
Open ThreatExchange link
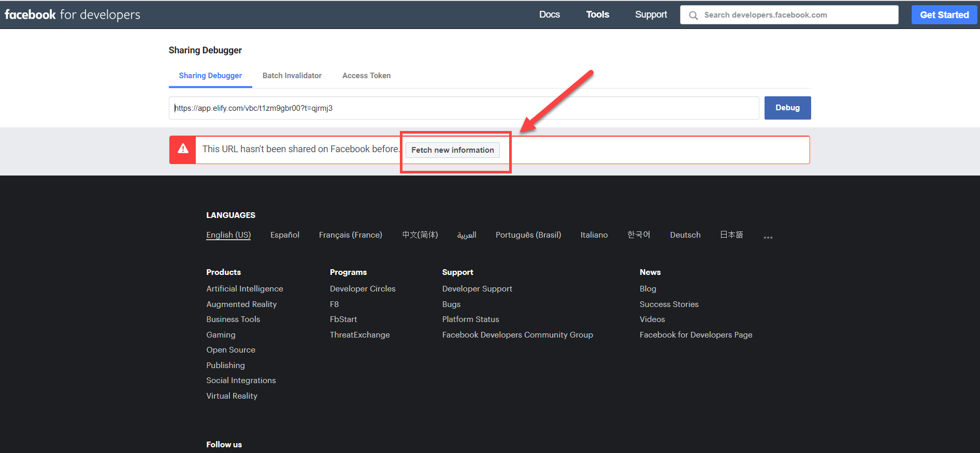tap(360, 335)
